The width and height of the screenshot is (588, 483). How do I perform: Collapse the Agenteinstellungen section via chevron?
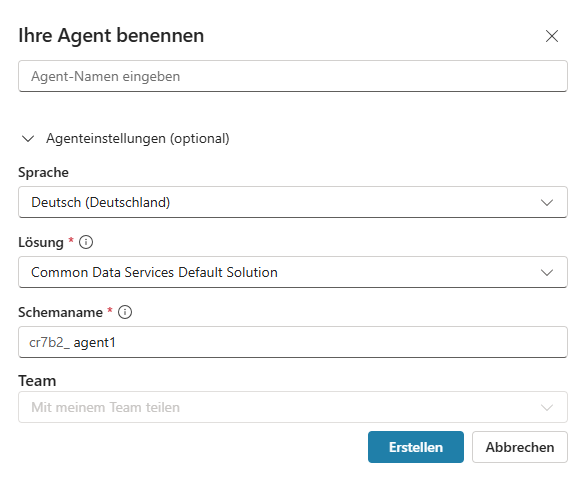point(28,139)
